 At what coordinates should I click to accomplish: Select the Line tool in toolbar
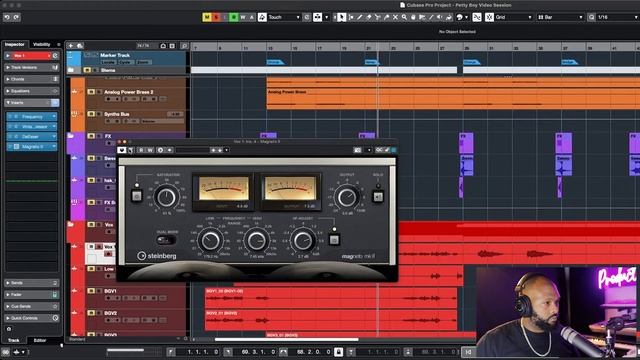click(x=431, y=17)
